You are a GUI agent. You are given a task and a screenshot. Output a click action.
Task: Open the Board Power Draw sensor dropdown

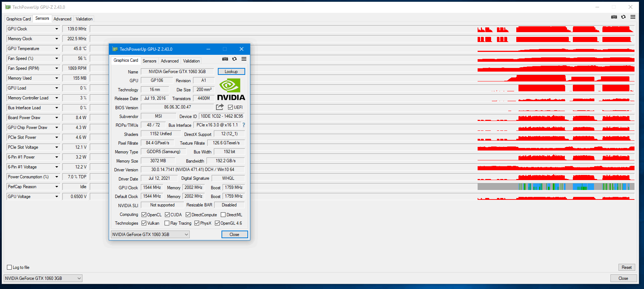point(57,118)
